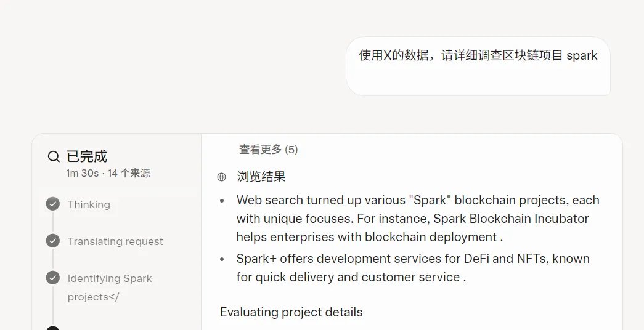Image resolution: width=644 pixels, height=330 pixels.
Task: Click the checkmark icon beside Thinking
Action: [52, 204]
